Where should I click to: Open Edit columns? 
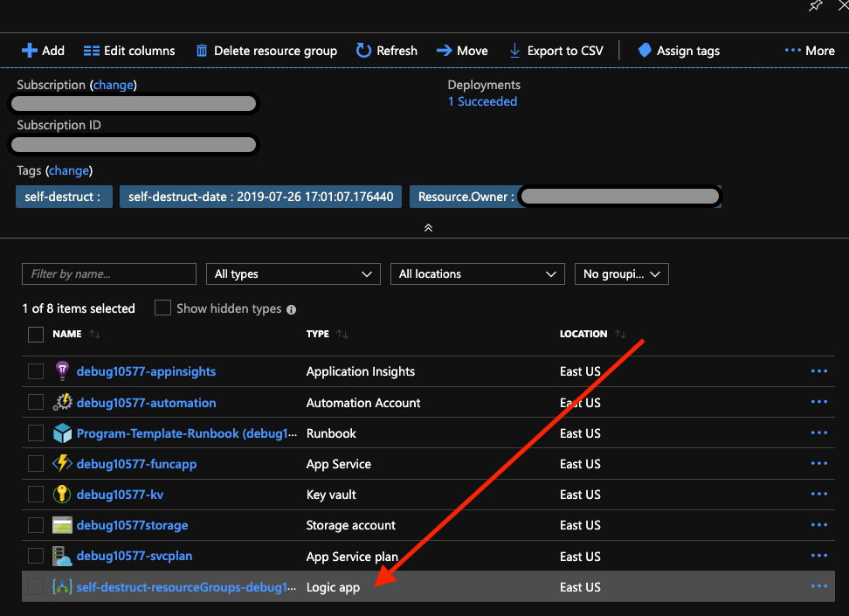click(x=129, y=51)
